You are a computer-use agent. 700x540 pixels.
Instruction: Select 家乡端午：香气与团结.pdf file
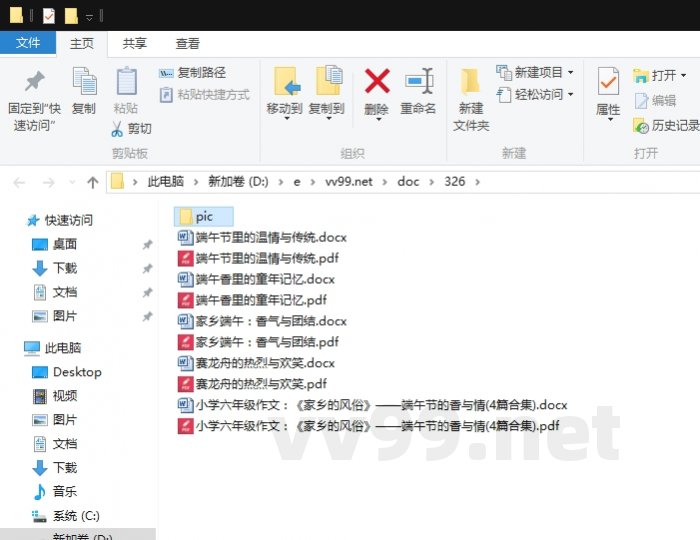point(258,342)
